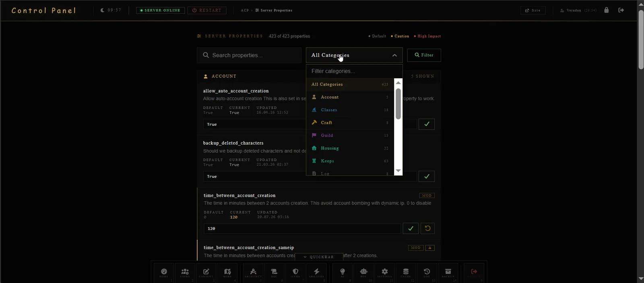Click category list scrollbar up arrow
644x283 pixels.
[398, 83]
